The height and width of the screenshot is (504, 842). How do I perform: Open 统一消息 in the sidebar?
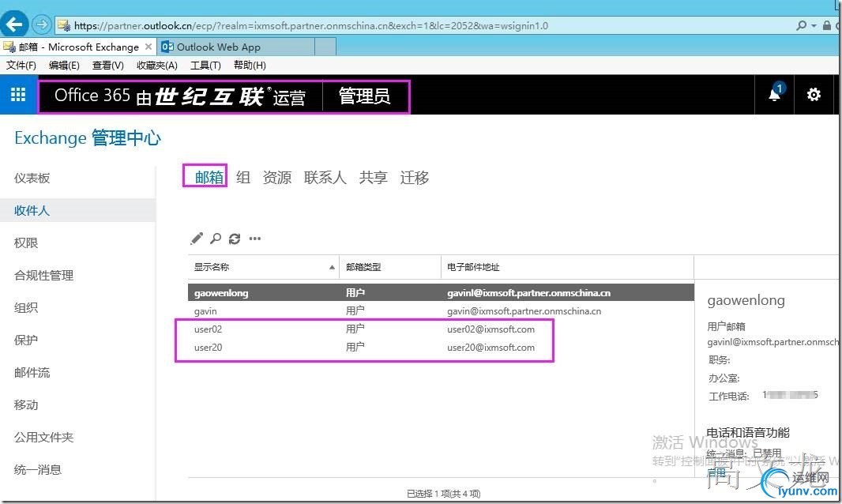tap(38, 469)
